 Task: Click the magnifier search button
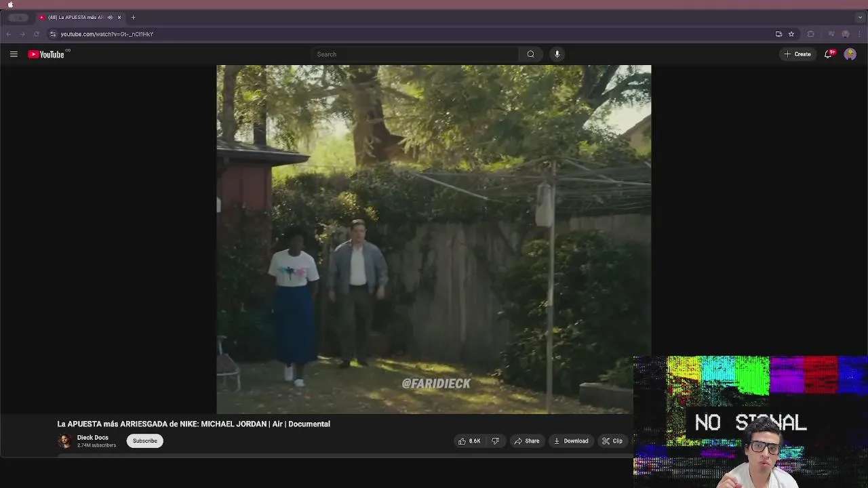[x=531, y=54]
